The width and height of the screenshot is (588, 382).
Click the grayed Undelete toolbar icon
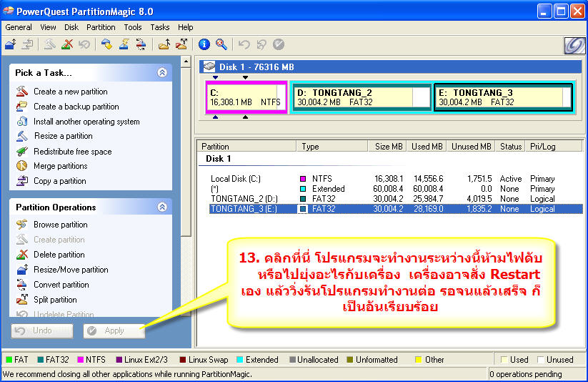coord(84,44)
